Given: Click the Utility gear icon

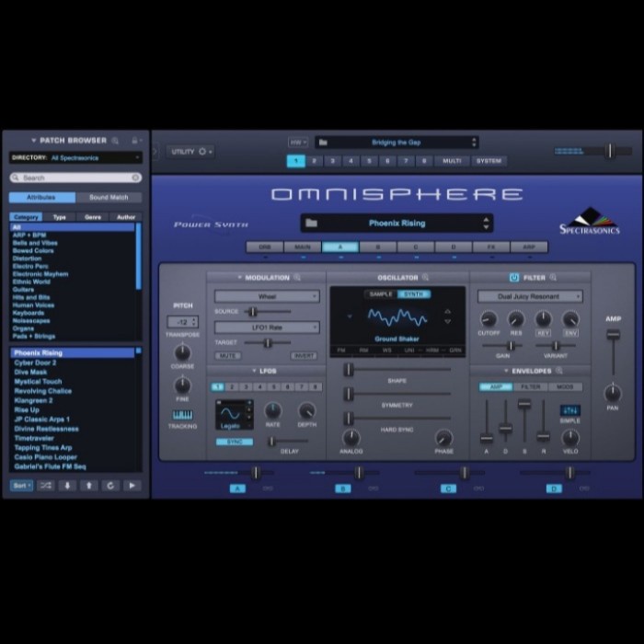Looking at the screenshot, I should (x=202, y=152).
